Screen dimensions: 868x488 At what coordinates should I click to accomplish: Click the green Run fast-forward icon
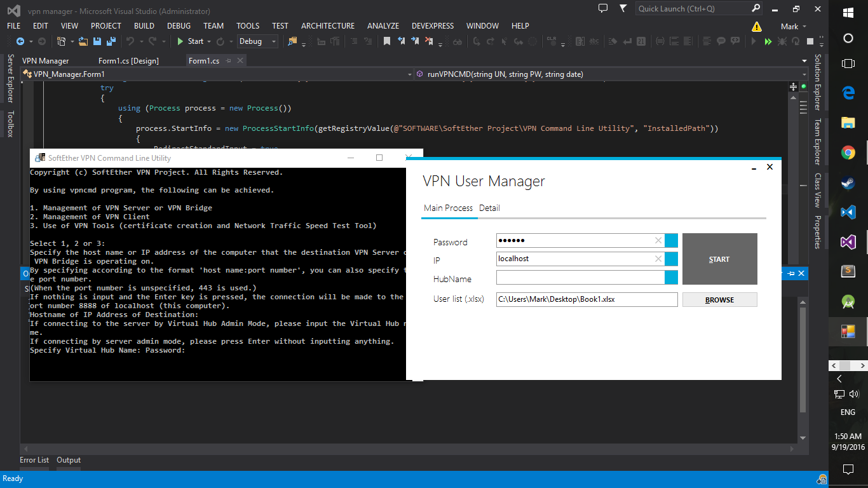768,41
